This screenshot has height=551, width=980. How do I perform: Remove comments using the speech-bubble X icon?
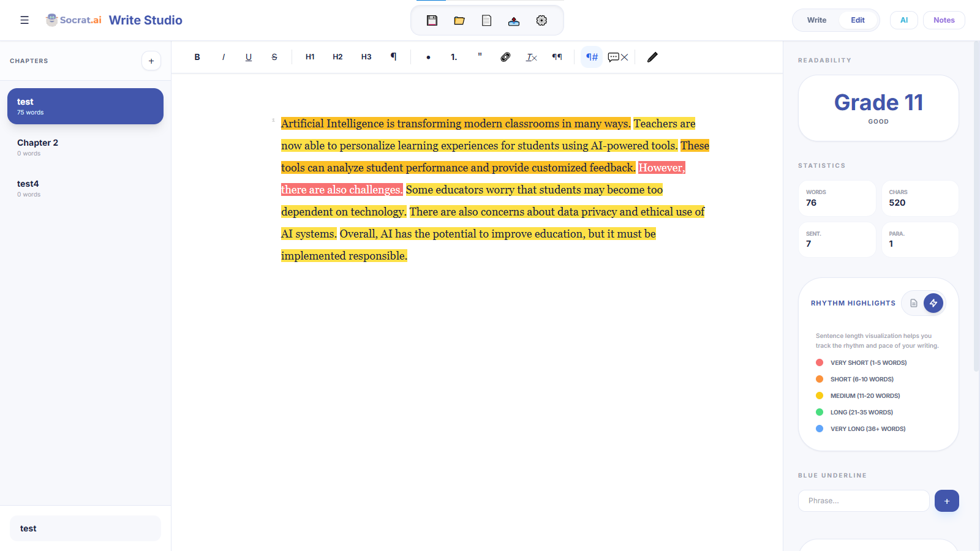[x=617, y=57]
